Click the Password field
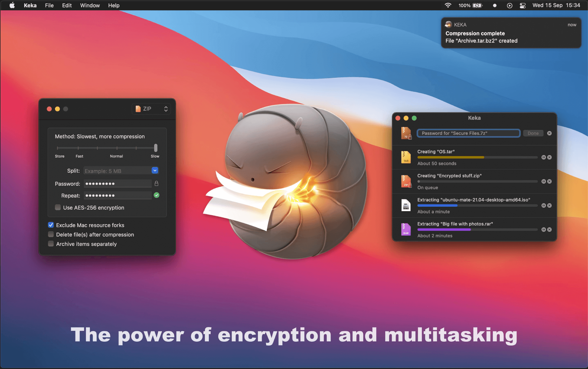This screenshot has width=588, height=369. tap(118, 183)
